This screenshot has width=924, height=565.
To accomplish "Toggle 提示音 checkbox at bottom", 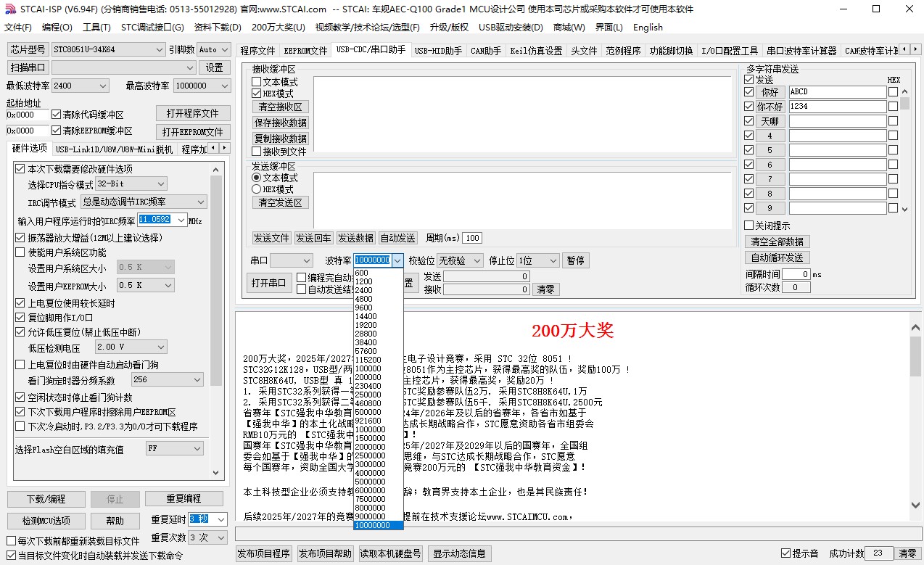I will point(785,553).
